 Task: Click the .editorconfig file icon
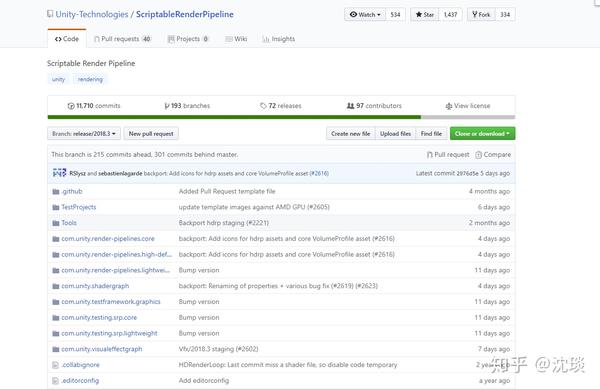click(x=55, y=381)
